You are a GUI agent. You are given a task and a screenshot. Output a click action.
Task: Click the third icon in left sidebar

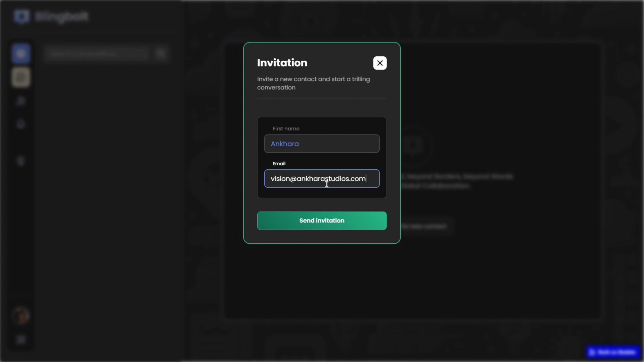[21, 101]
